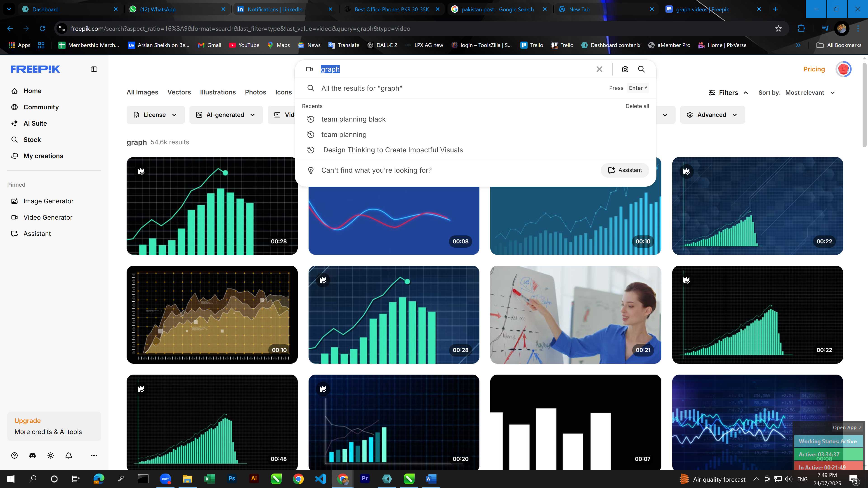Open blue red wave lines video 00:08
This screenshot has width=868, height=488.
point(394,221)
